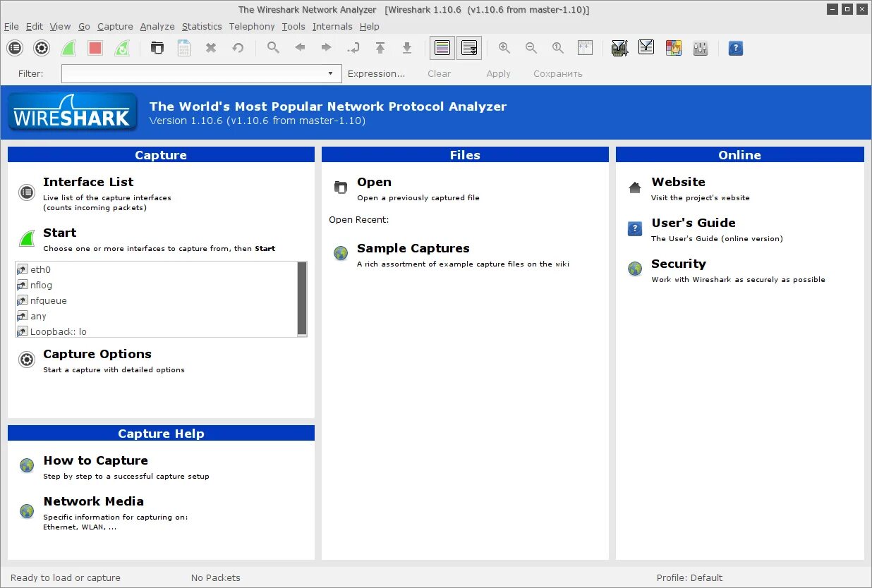This screenshot has height=588, width=872.
Task: Select Loopback: lo interface in the list
Action: 156,331
